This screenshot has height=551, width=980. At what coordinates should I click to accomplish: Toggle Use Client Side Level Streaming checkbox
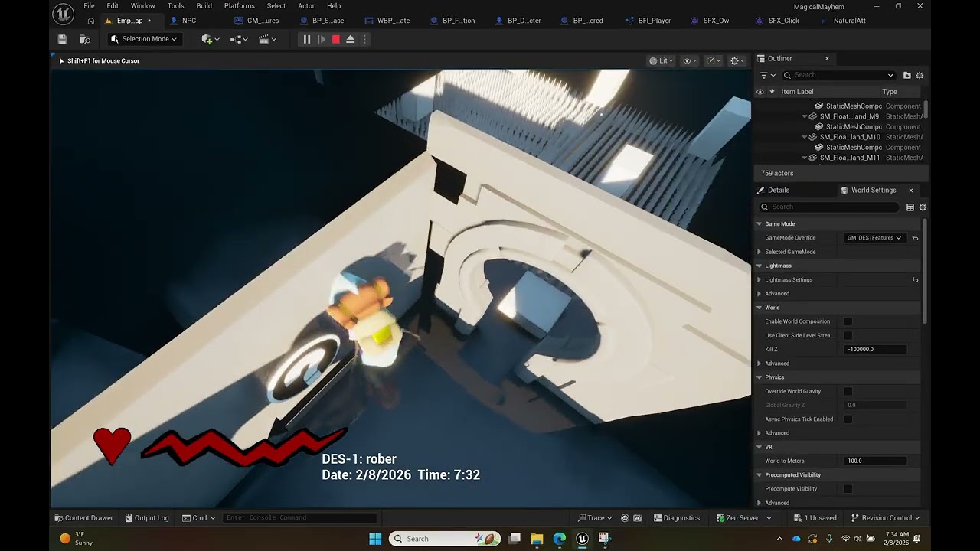(848, 335)
